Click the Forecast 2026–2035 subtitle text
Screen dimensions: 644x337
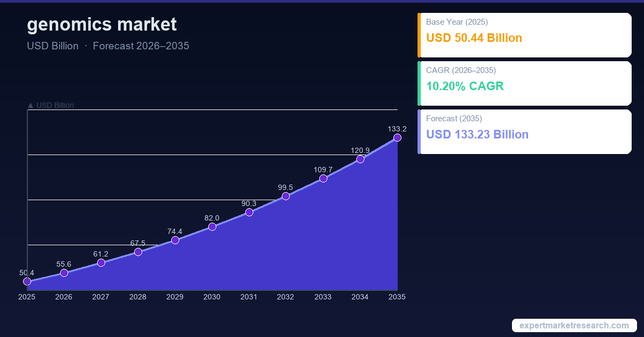tap(141, 46)
